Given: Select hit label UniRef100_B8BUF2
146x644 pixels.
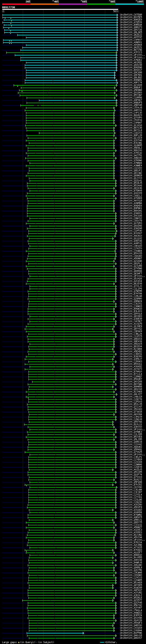Looking at the screenshot, I should tap(131, 87).
